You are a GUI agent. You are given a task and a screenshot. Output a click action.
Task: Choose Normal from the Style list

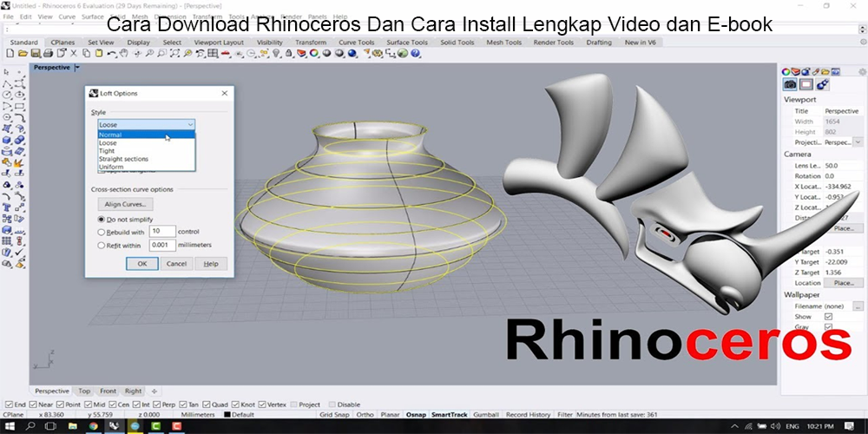(x=146, y=135)
